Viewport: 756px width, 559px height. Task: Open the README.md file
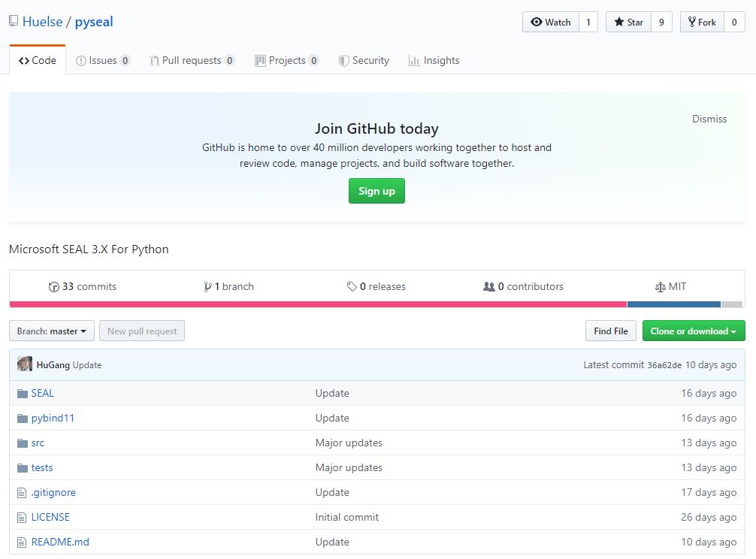click(x=60, y=542)
